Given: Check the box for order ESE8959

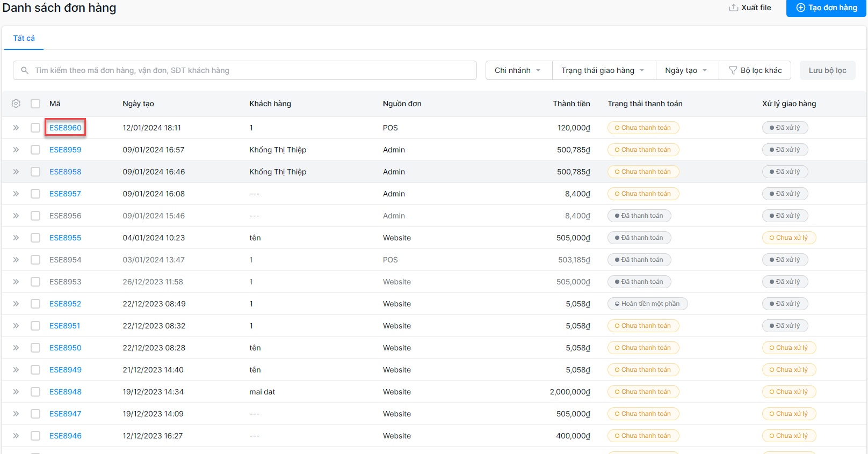Looking at the screenshot, I should [x=35, y=150].
